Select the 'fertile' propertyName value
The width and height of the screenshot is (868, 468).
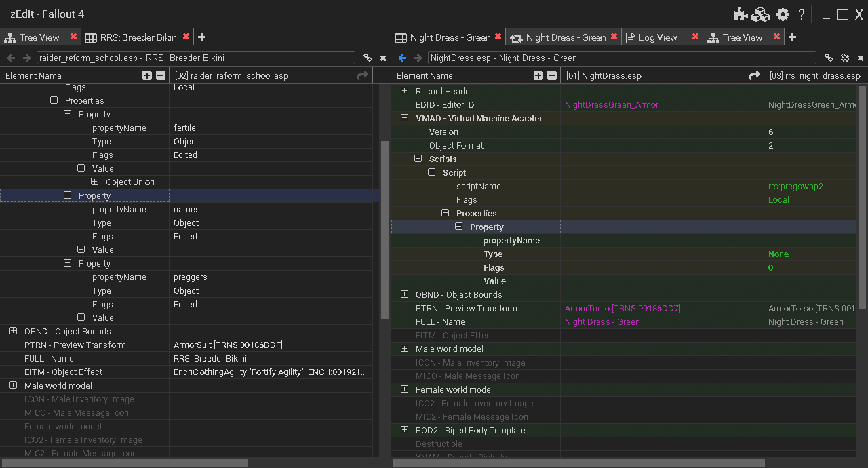[x=184, y=128]
